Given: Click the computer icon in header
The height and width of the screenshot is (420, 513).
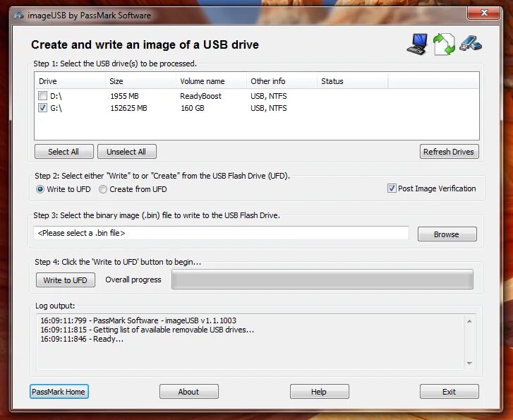Looking at the screenshot, I should [417, 44].
